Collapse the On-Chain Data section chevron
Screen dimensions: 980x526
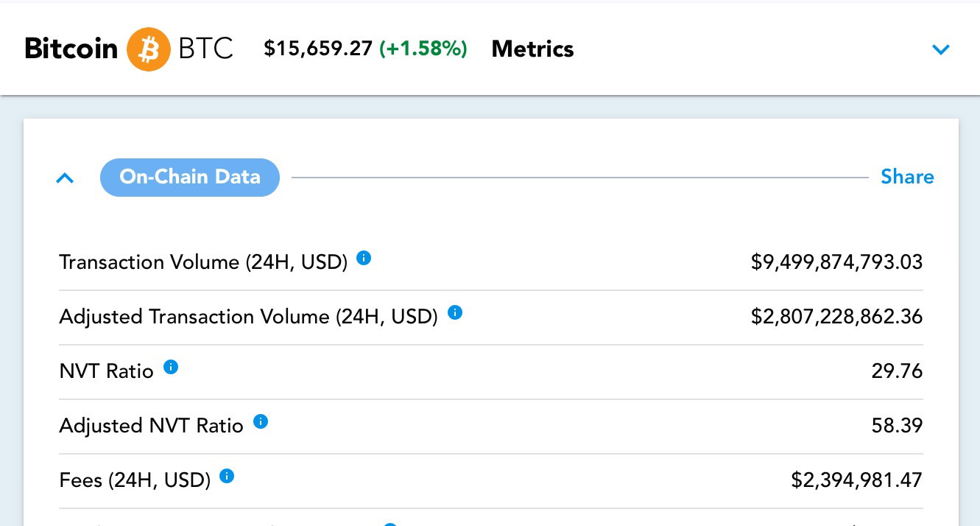[x=65, y=178]
